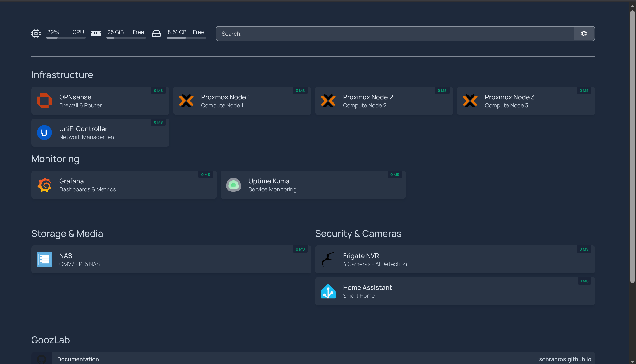Screen dimensions: 636x364
Task: Select the Proxmox Node 3 icon
Action: point(470,101)
